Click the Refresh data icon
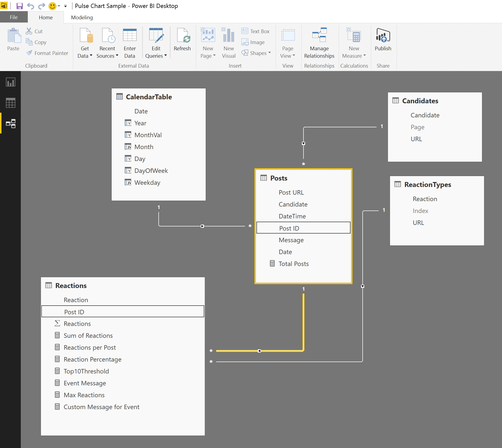Viewport: 502px width, 448px height. pos(182,37)
